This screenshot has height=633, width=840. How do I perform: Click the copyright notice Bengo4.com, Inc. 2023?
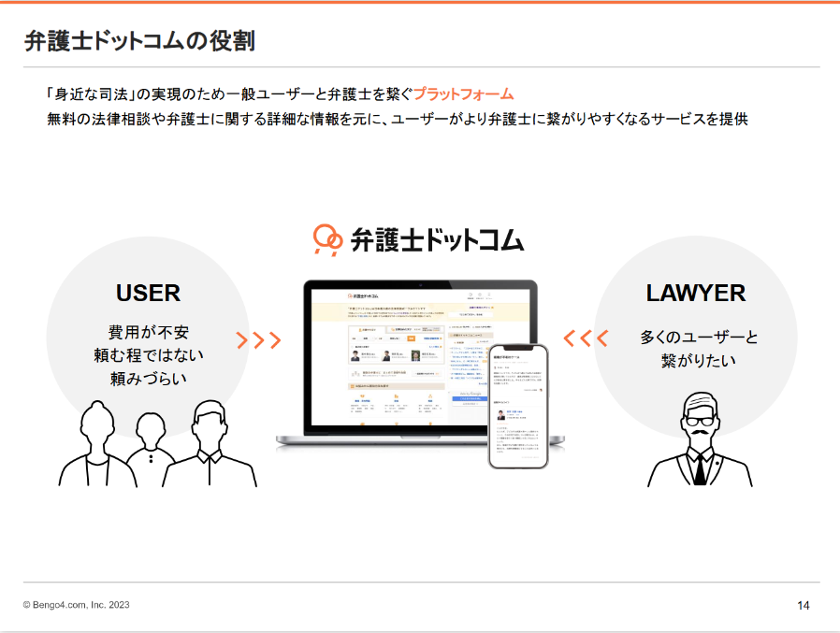pyautogui.click(x=76, y=605)
